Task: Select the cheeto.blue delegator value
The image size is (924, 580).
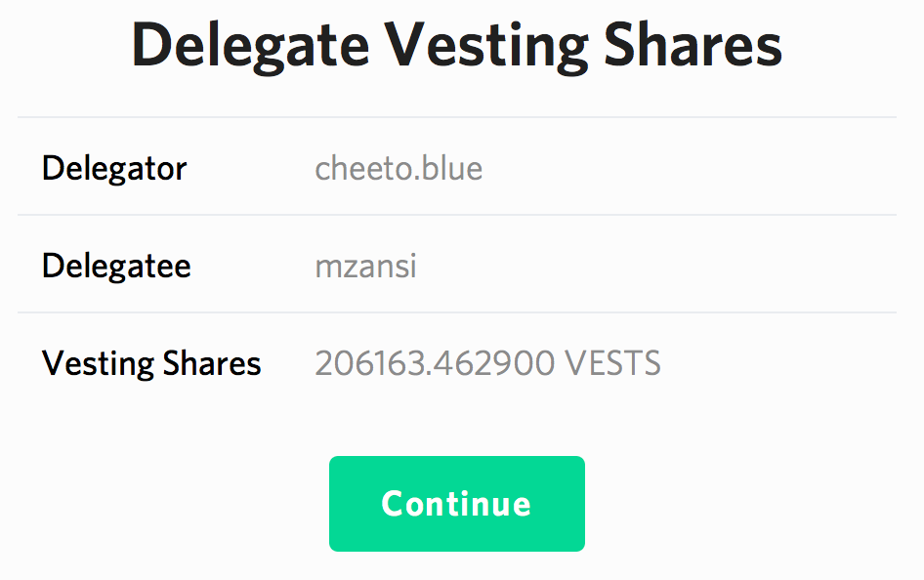Action: pyautogui.click(x=399, y=168)
